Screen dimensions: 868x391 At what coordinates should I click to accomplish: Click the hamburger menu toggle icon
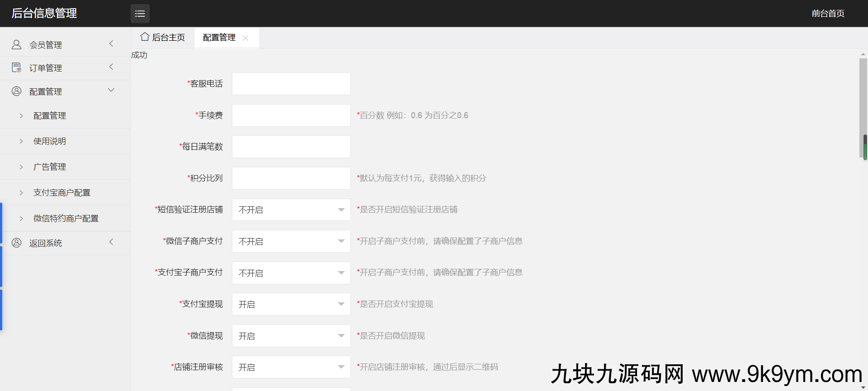pyautogui.click(x=140, y=14)
